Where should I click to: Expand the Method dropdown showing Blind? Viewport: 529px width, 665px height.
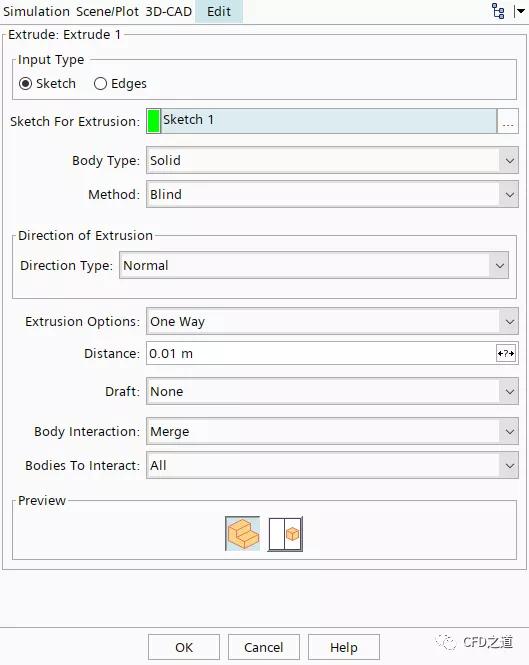coord(332,194)
